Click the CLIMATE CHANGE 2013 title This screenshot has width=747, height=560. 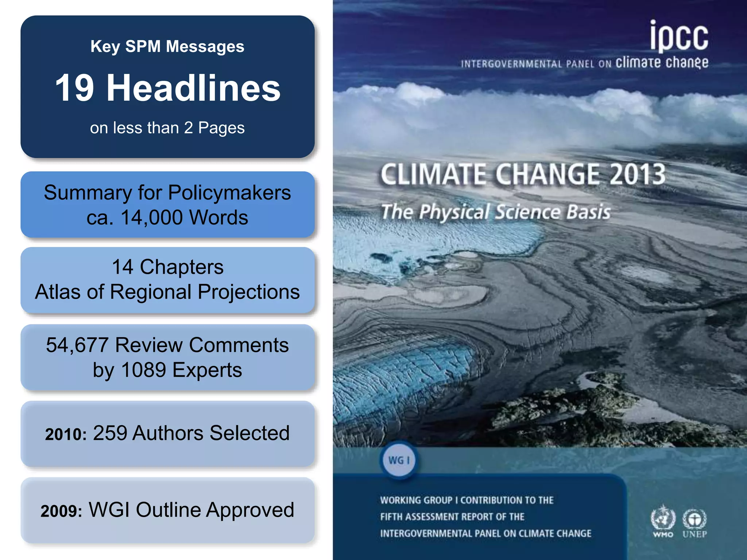523,174
